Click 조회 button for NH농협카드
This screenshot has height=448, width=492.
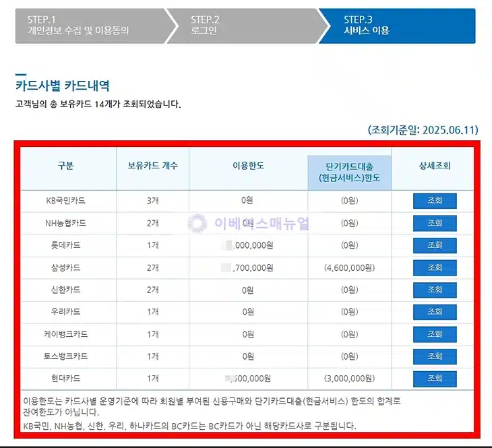(x=435, y=223)
